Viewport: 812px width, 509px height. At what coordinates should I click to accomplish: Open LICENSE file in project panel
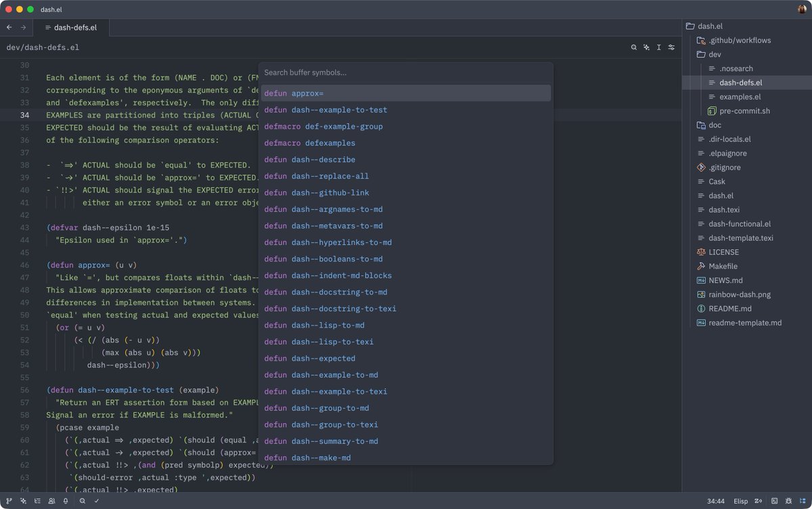pos(747,252)
